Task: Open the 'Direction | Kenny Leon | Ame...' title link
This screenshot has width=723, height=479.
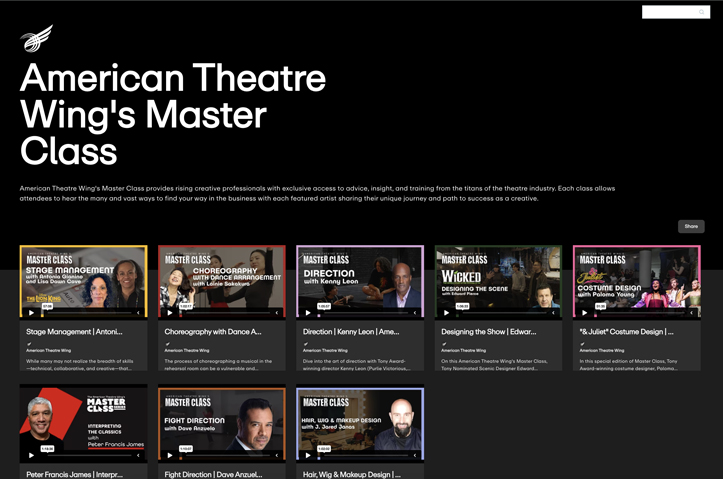Action: click(x=351, y=331)
